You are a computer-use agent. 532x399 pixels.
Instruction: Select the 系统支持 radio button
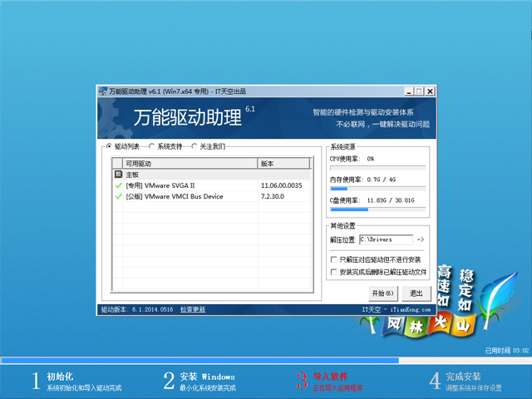(x=151, y=146)
